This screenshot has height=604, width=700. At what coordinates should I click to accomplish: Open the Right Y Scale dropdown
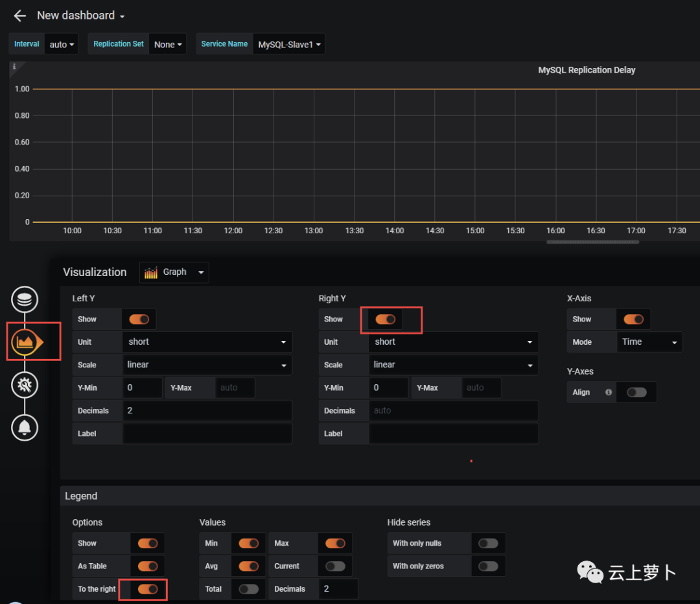pos(454,365)
